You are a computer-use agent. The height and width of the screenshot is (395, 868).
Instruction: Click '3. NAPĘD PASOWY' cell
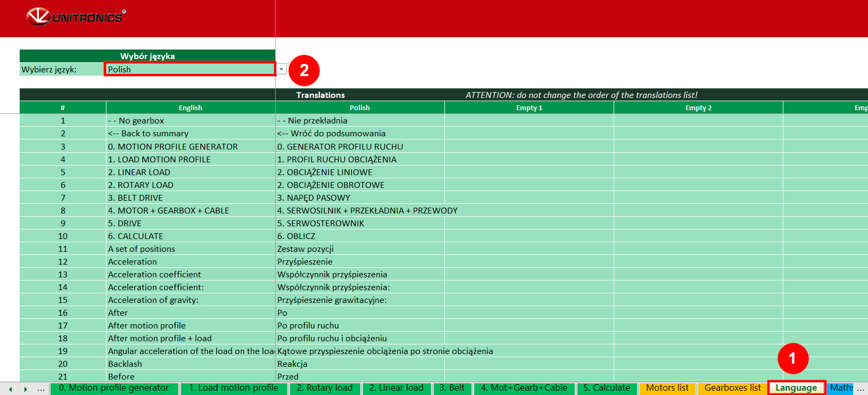coord(360,197)
